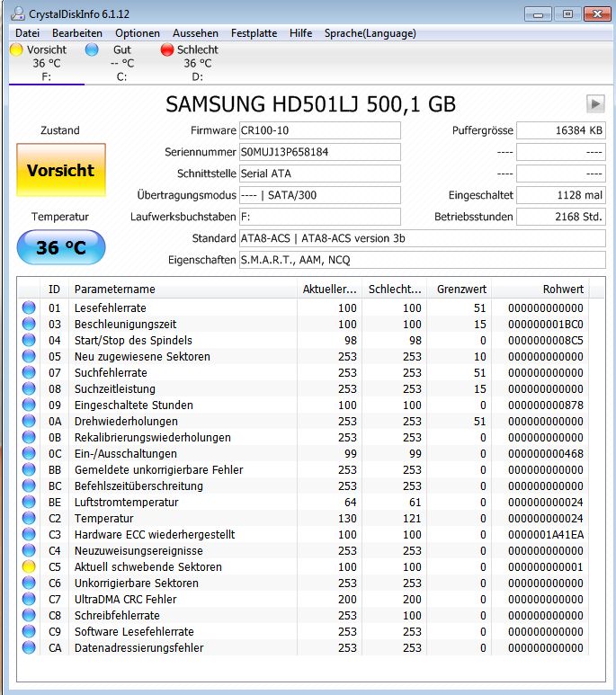Screen dimensions: 616x695
Task: Close the CrystalDiskInfo window
Action: click(597, 14)
